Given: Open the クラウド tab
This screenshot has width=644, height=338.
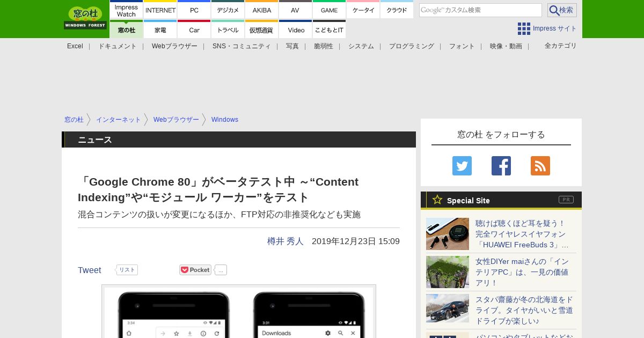Looking at the screenshot, I should (397, 10).
